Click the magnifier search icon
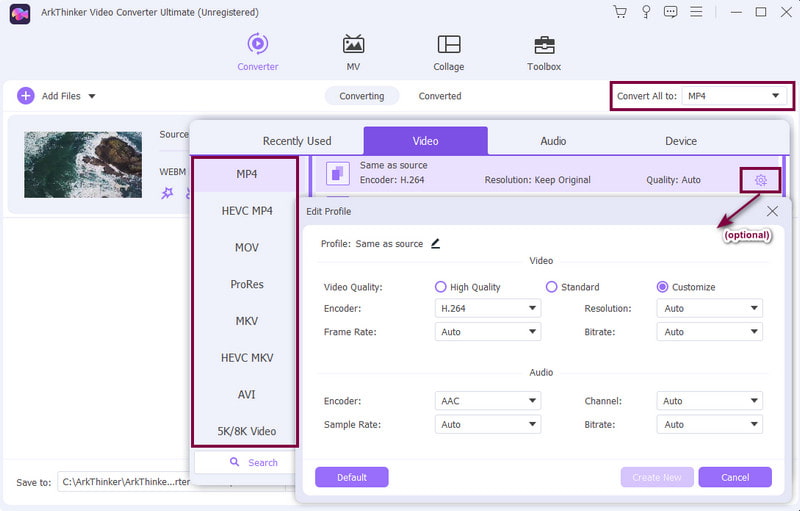This screenshot has height=511, width=800. 234,462
